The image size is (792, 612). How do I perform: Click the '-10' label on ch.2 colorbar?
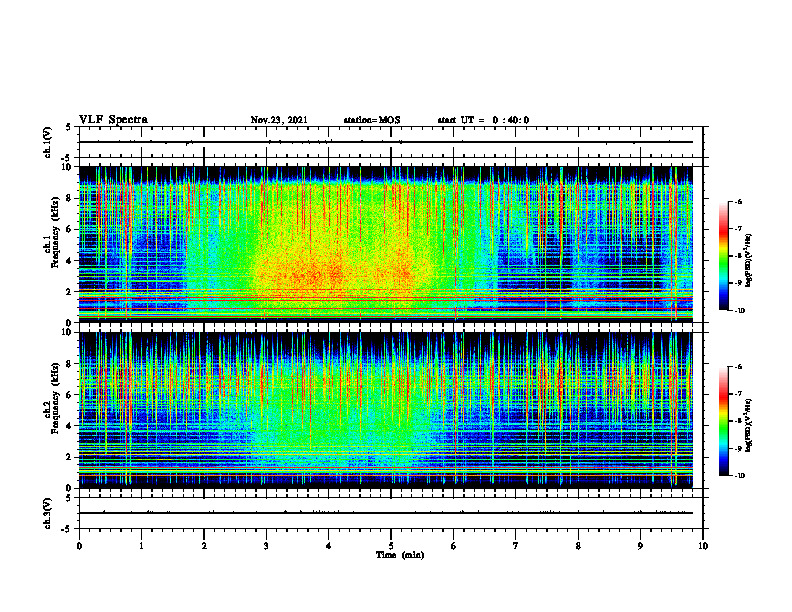click(739, 475)
